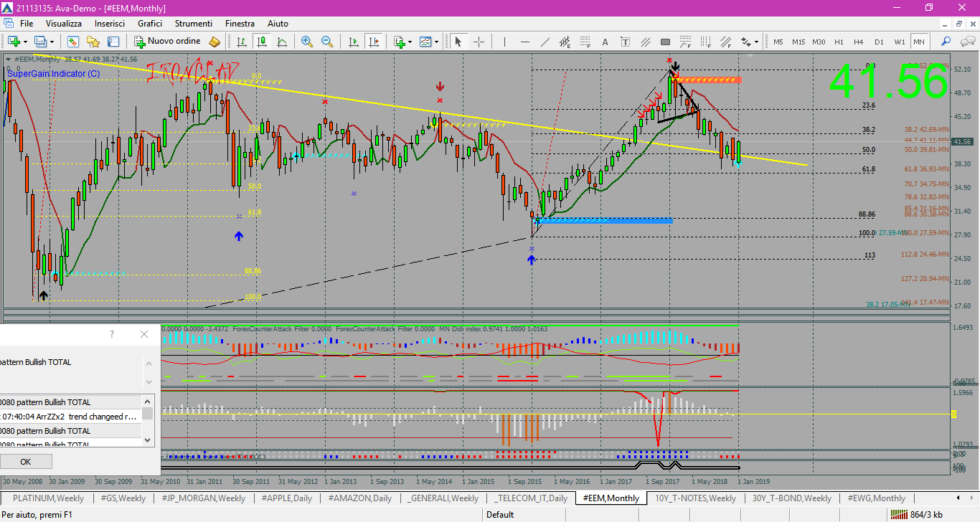Zoom out of the chart
The image size is (980, 522).
[x=327, y=42]
